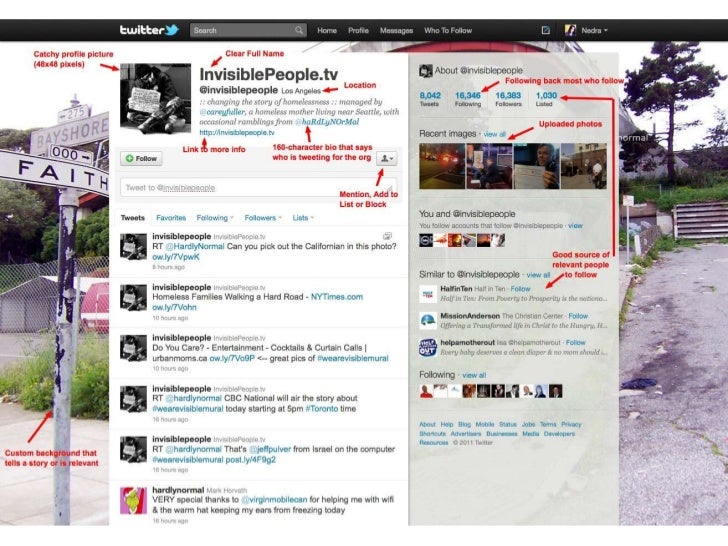Open the NYTimes.com link in tweet

tap(337, 297)
